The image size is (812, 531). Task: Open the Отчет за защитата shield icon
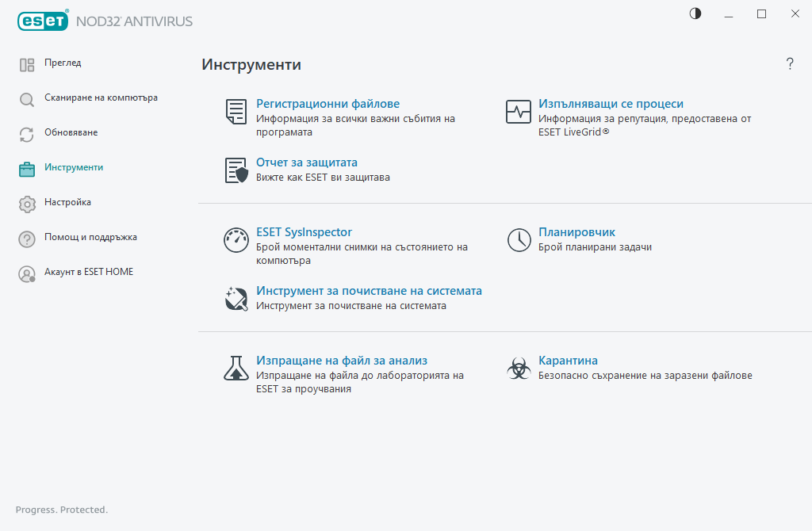(236, 170)
